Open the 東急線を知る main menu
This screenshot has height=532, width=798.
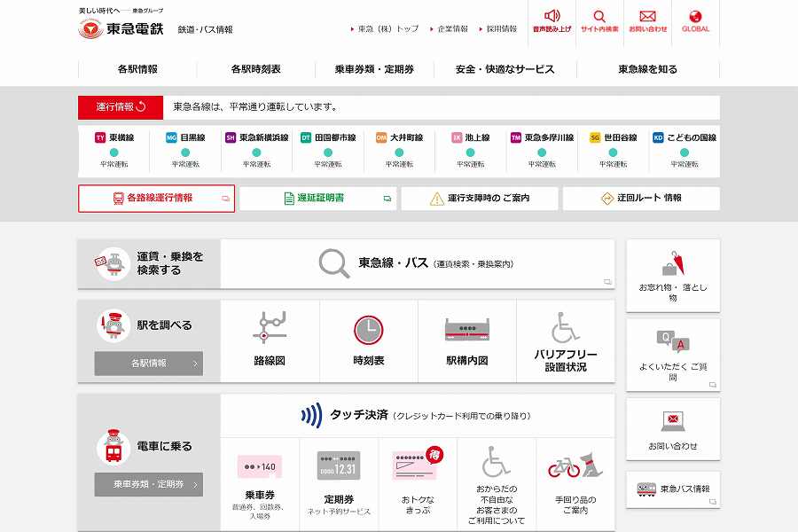point(648,69)
